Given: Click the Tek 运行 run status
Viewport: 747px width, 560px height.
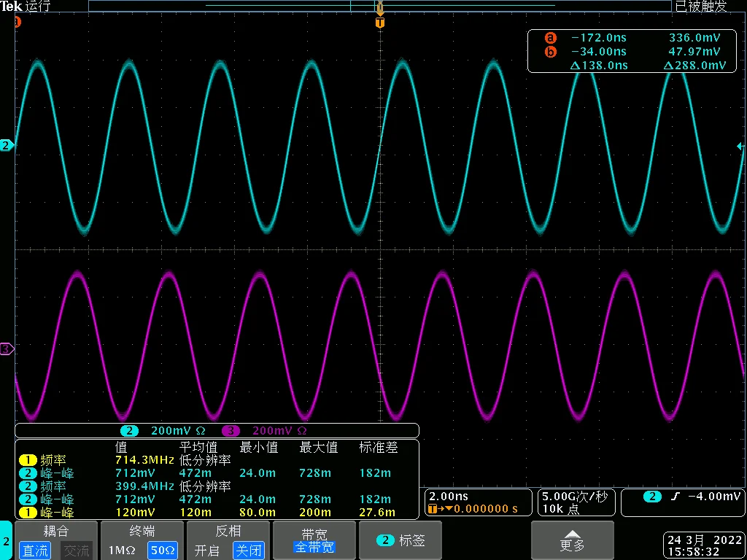Looking at the screenshot, I should tap(24, 6).
